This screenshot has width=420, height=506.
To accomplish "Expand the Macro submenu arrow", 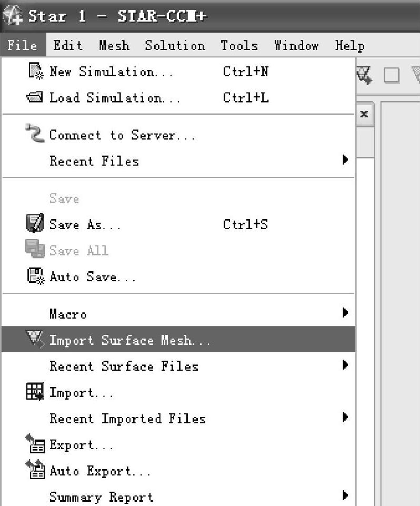I will click(x=345, y=313).
